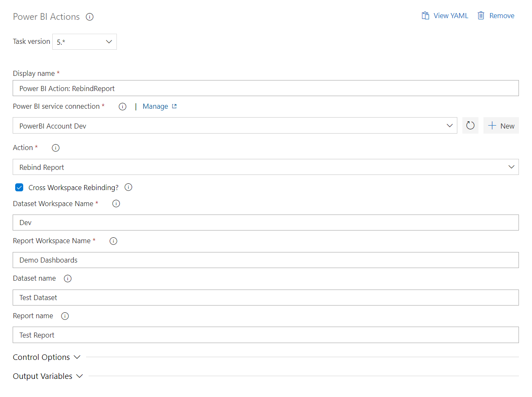Image resolution: width=532 pixels, height=397 pixels.
Task: Open info tooltip for Power BI service connection
Action: [122, 106]
